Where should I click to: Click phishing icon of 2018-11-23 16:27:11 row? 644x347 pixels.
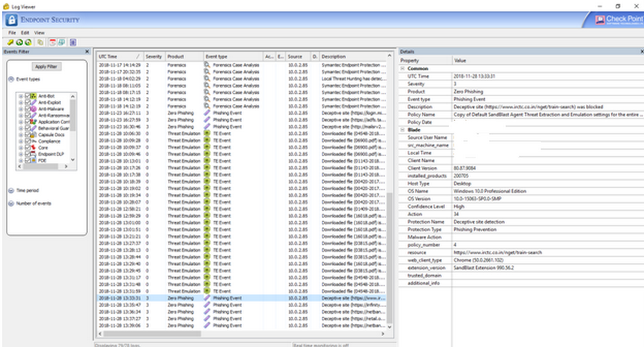pyautogui.click(x=207, y=113)
